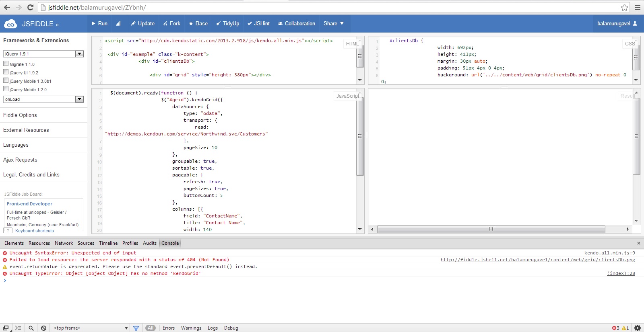Switch to the Elements DevTools tab
Image resolution: width=644 pixels, height=332 pixels.
pos(14,243)
